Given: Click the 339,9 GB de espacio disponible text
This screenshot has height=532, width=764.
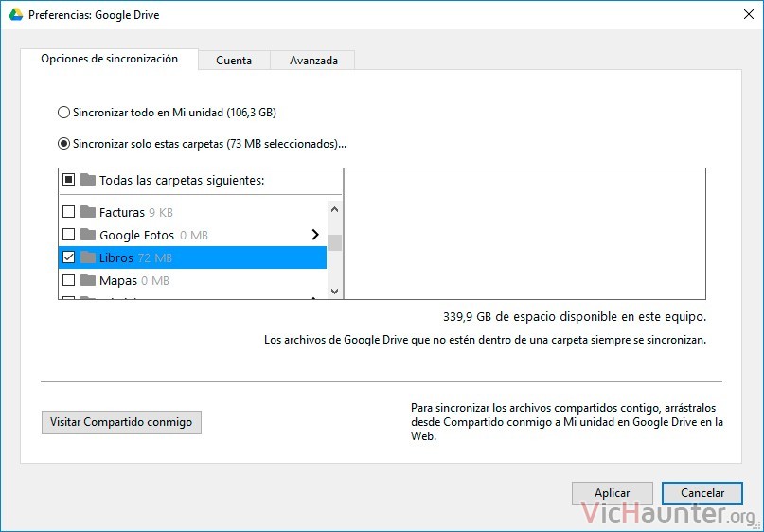Looking at the screenshot, I should point(575,317).
